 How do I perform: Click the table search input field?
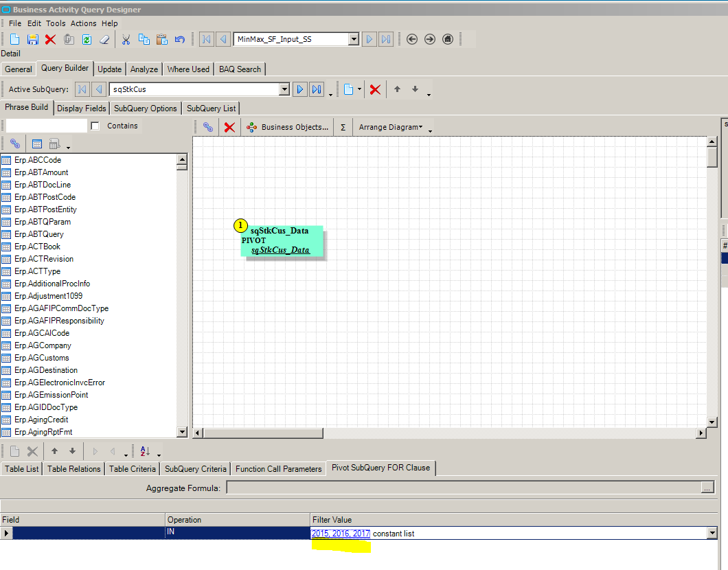47,126
